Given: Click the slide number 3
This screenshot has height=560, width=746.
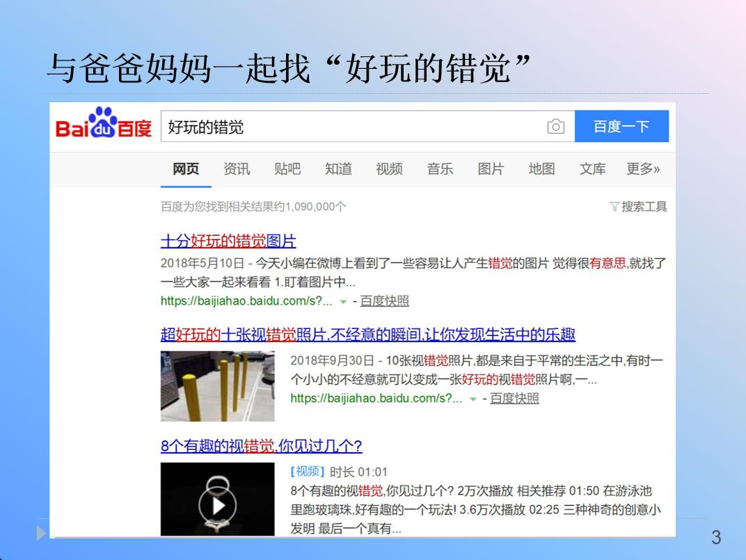Looking at the screenshot, I should pos(716,538).
